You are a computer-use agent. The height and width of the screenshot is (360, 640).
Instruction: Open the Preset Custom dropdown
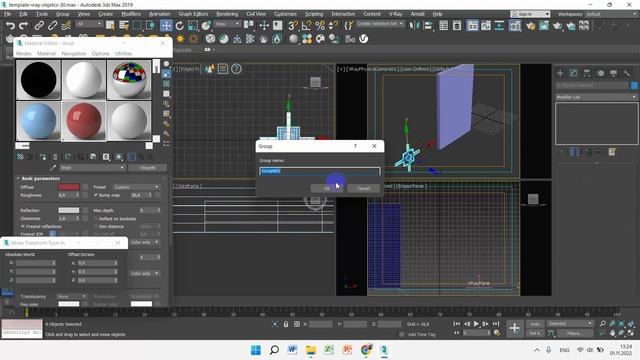pos(136,187)
